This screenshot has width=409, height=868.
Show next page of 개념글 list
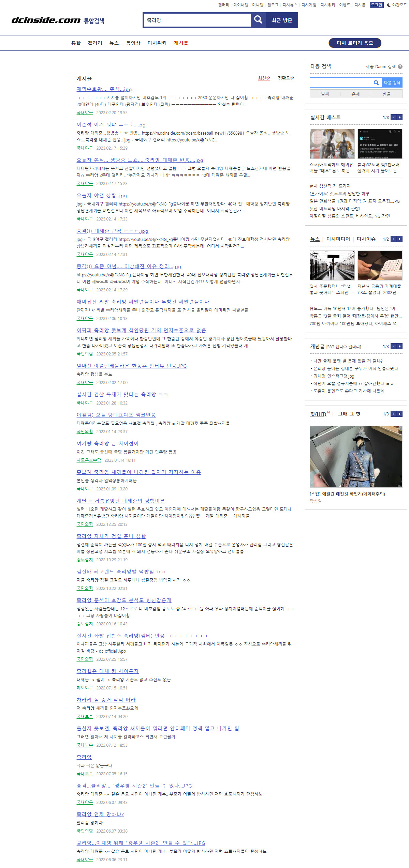point(399,346)
